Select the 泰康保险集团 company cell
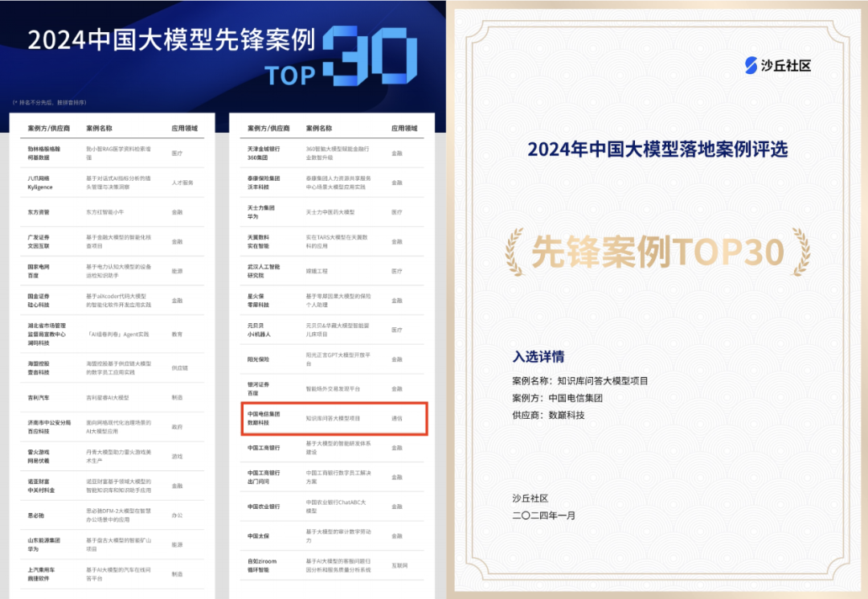The image size is (868, 599). pos(264,183)
